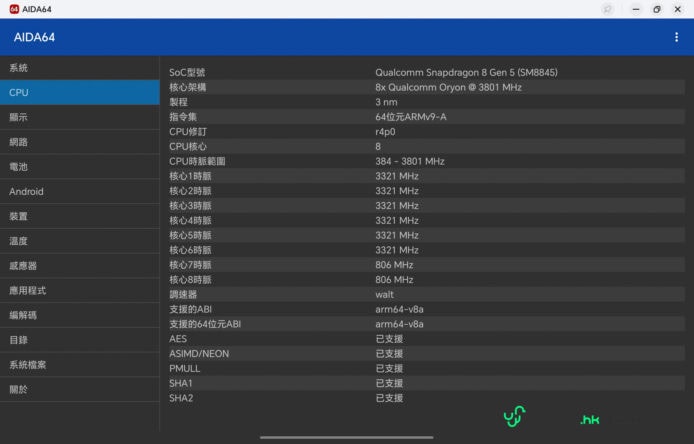Click Qualcomm Snapdragon 8 Gen 5 (SM8845) value

(466, 72)
